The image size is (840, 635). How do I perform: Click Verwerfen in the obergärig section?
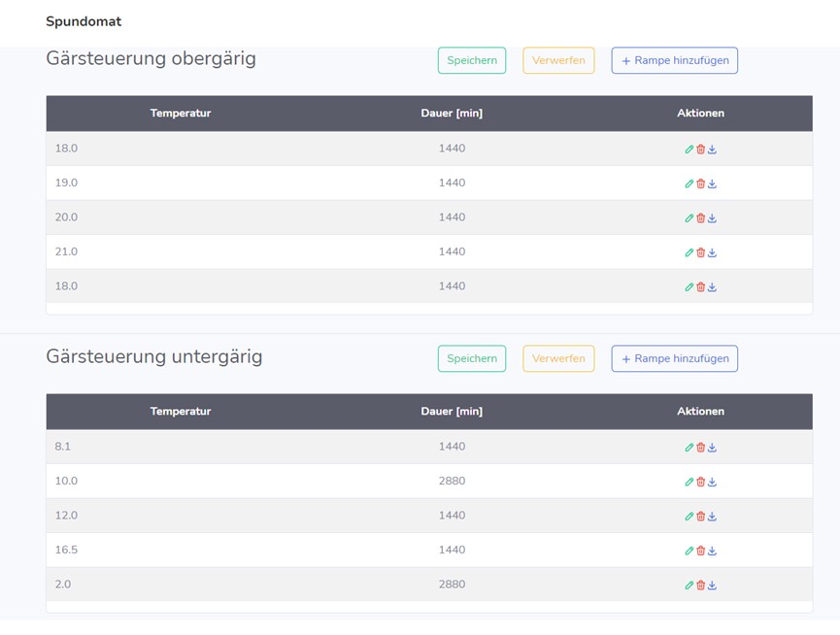click(x=558, y=60)
